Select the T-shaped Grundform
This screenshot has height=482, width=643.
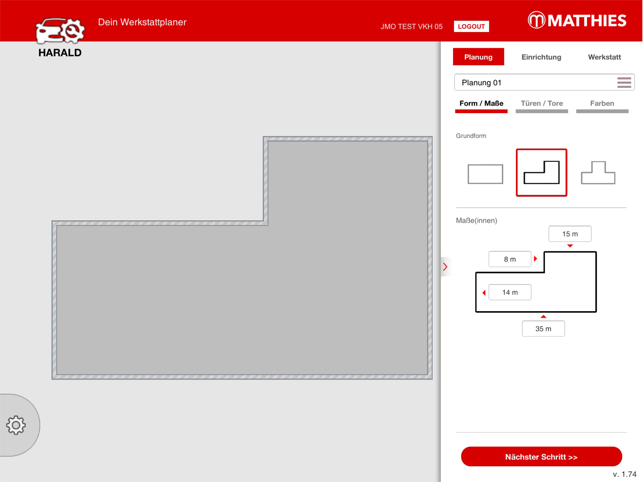click(x=598, y=173)
